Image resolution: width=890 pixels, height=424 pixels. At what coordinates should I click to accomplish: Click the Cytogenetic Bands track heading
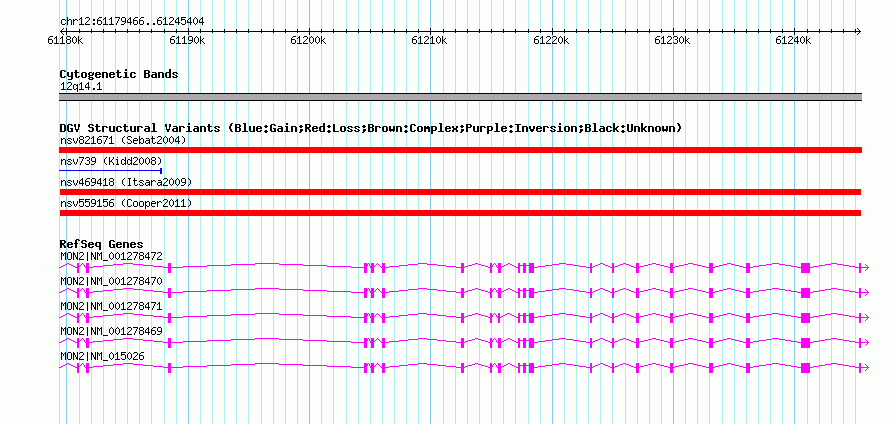119,74
